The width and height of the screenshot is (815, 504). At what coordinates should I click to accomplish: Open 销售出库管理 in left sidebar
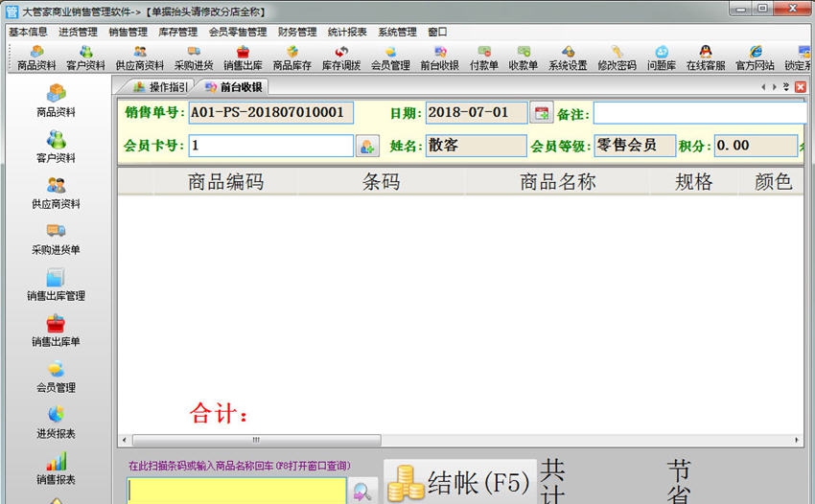[57, 285]
